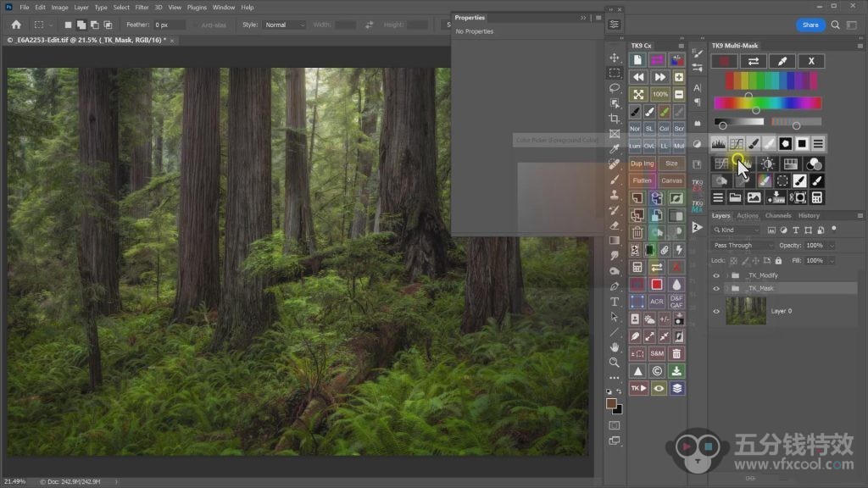Click the S&M button in TK9 Cx

pyautogui.click(x=657, y=353)
